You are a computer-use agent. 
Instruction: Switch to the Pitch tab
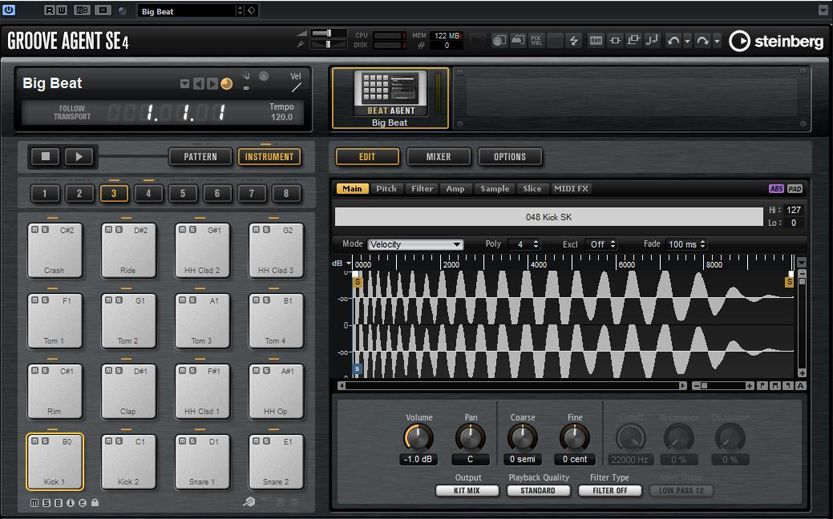386,189
